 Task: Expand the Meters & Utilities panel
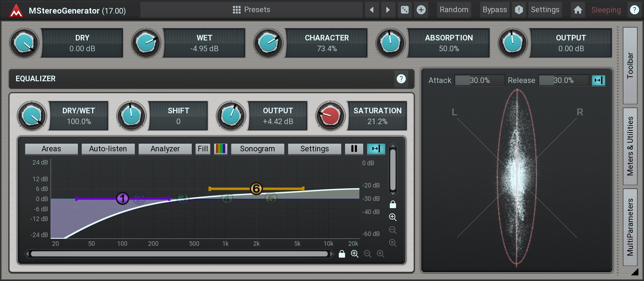[630, 146]
